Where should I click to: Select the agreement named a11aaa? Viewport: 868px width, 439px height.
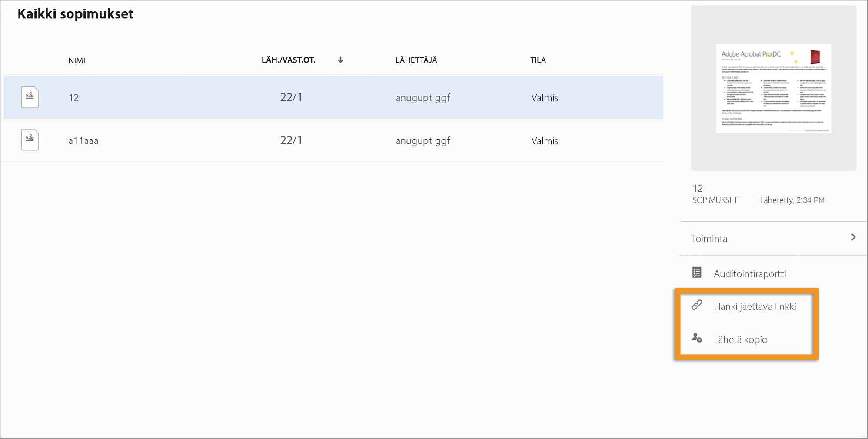click(x=83, y=141)
